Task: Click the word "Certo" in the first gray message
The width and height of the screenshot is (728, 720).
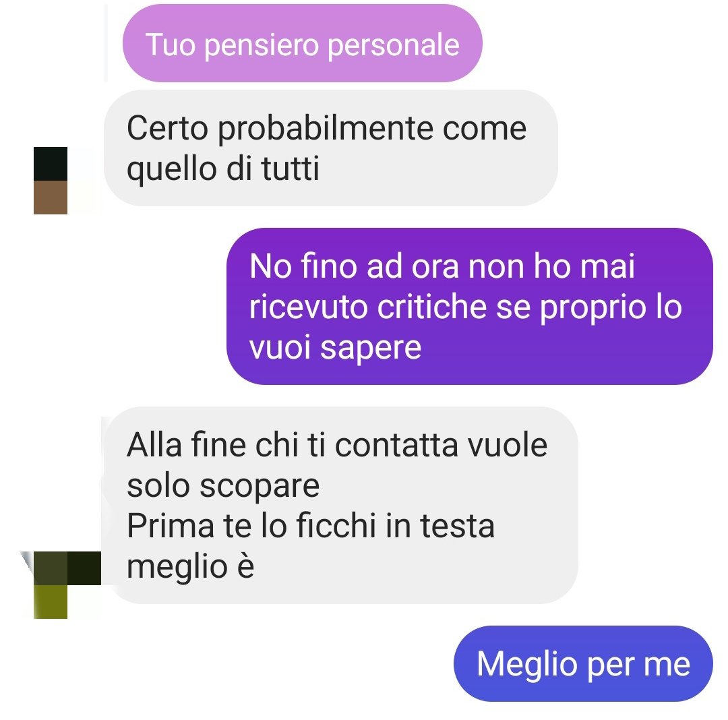Action: pos(167,128)
